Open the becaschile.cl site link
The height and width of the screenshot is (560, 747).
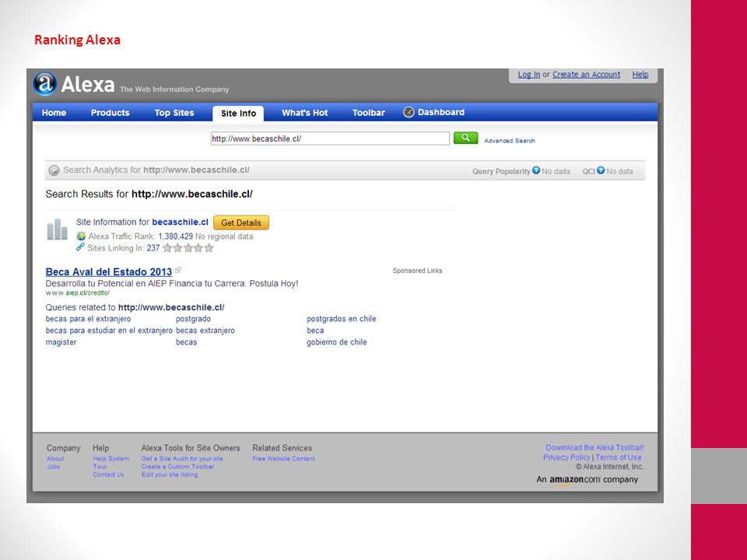pyautogui.click(x=180, y=222)
